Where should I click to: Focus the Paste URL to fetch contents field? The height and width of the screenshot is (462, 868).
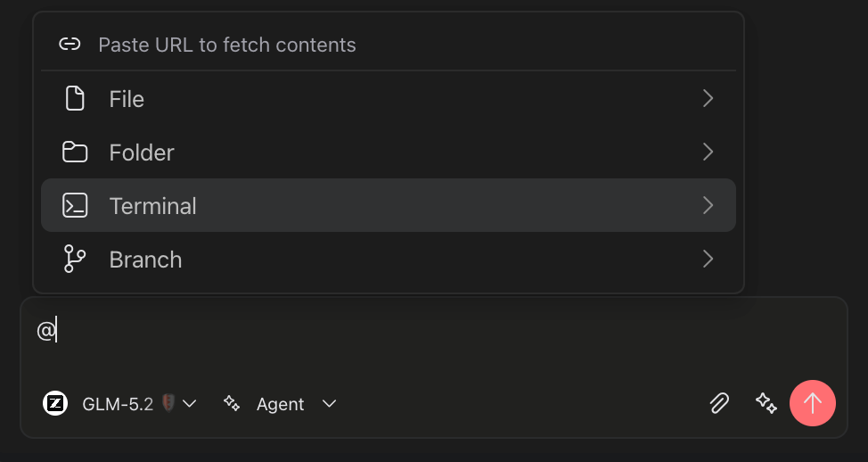pyautogui.click(x=388, y=45)
